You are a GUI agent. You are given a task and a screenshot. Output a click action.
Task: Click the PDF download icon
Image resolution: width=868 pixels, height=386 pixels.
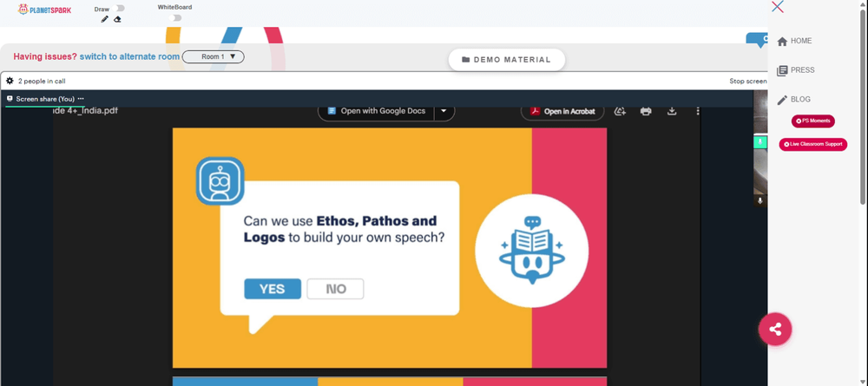click(672, 111)
